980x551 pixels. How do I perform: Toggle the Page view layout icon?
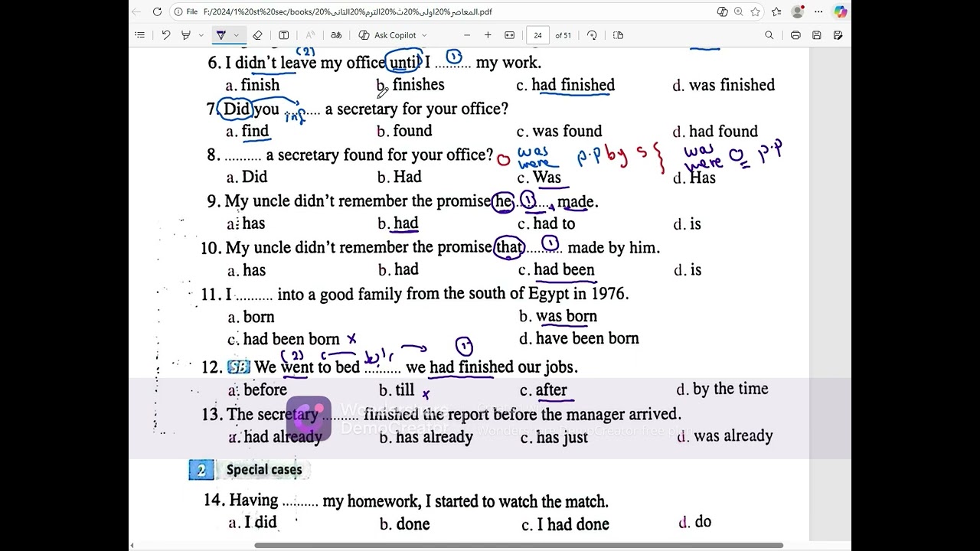pyautogui.click(x=619, y=35)
